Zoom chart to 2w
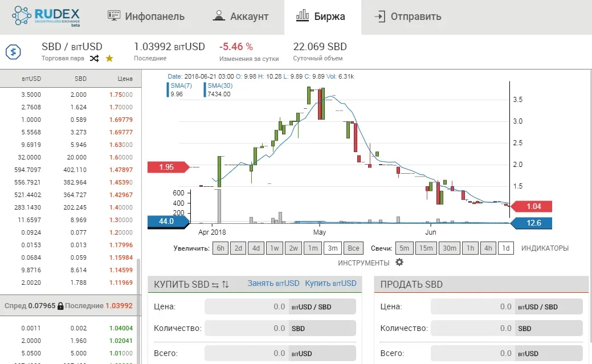 [x=293, y=248]
